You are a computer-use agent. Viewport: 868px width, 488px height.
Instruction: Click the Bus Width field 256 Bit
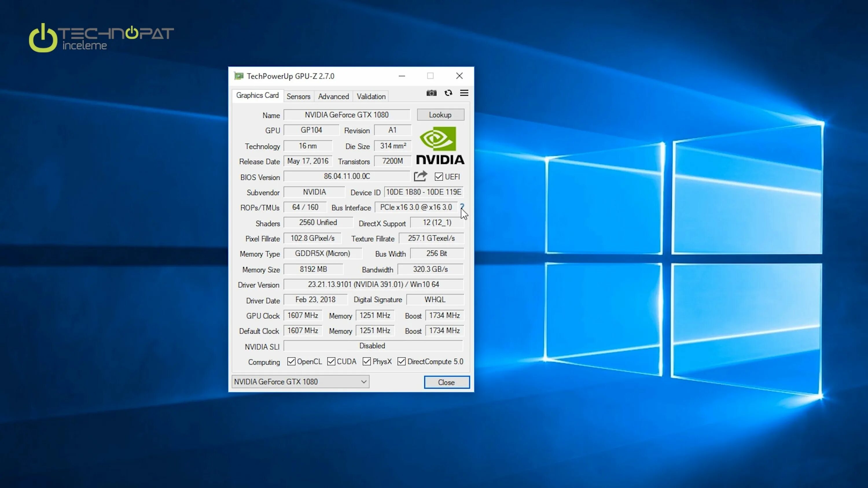437,253
